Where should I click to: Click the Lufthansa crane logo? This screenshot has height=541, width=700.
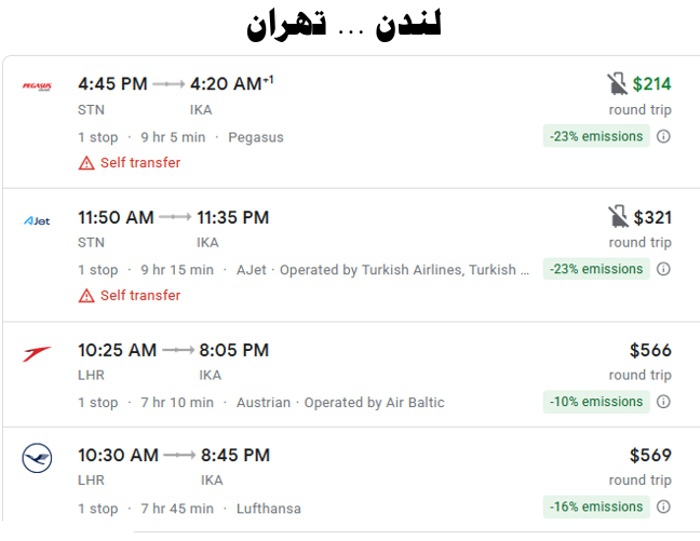pyautogui.click(x=37, y=458)
